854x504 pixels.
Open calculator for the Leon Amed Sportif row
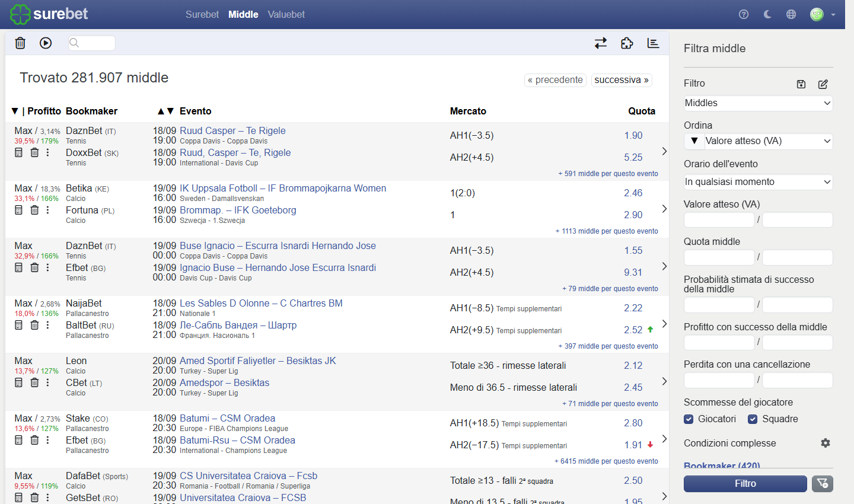point(18,382)
